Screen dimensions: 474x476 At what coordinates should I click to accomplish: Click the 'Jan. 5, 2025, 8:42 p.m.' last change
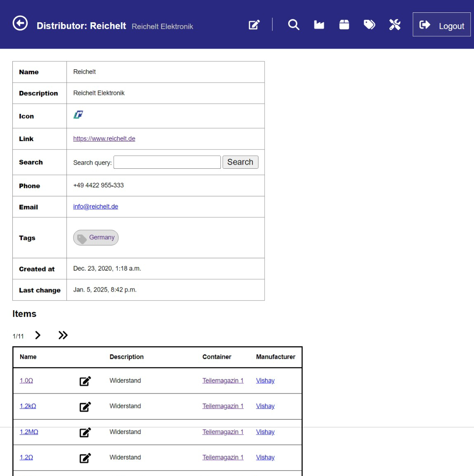tap(105, 290)
